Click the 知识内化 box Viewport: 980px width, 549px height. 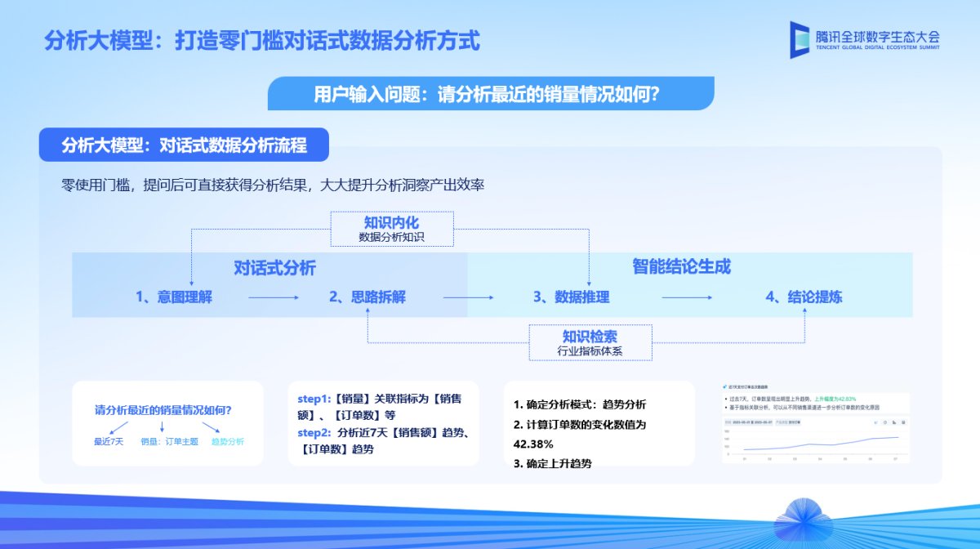coord(392,229)
